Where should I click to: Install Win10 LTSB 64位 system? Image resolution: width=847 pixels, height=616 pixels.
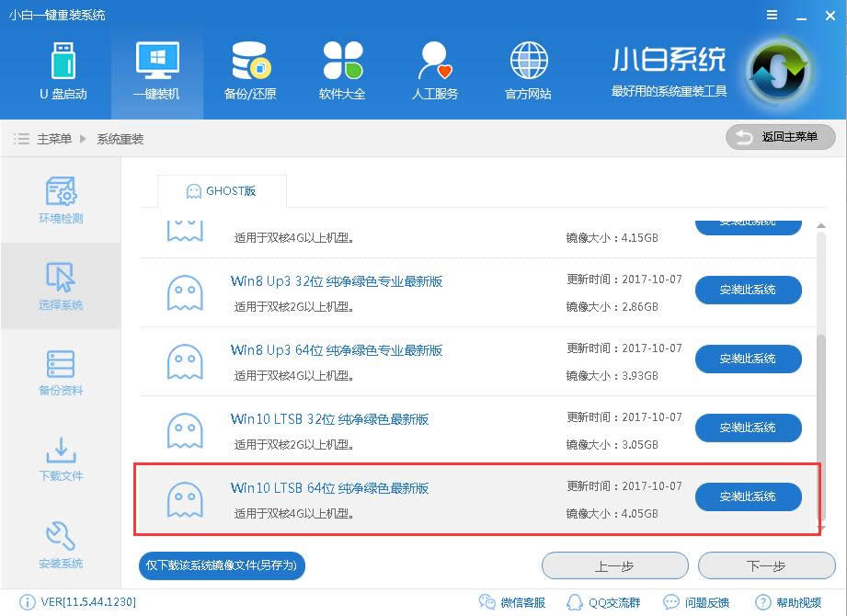[748, 496]
